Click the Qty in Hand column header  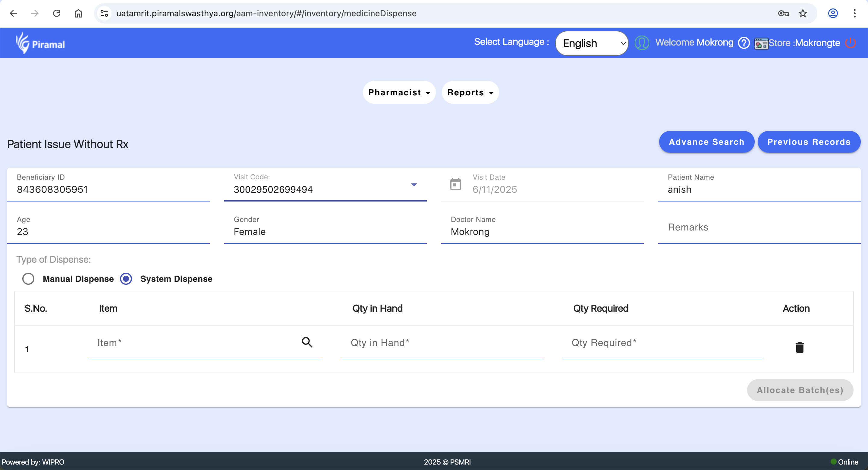[377, 308]
